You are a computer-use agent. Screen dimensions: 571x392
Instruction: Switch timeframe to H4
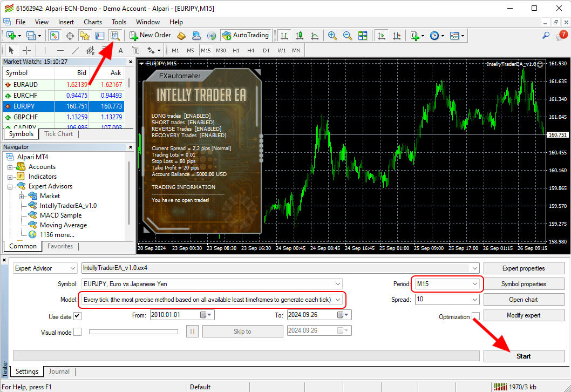coord(250,50)
